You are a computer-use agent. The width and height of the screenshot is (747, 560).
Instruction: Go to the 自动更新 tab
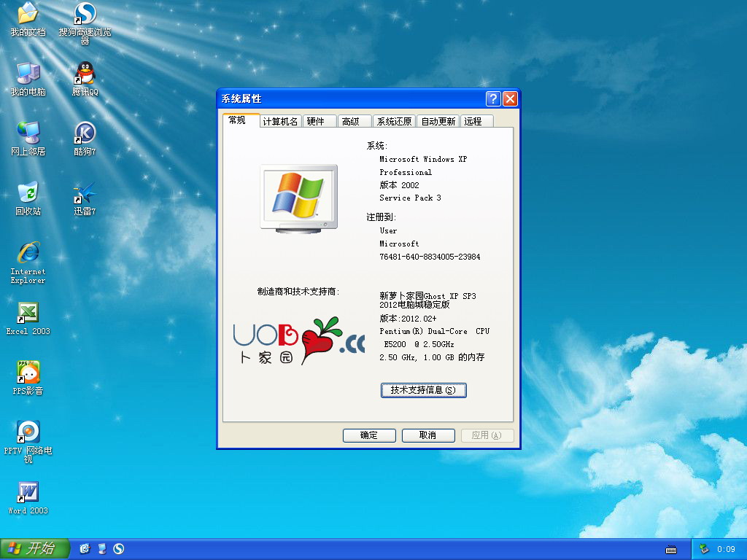[438, 122]
